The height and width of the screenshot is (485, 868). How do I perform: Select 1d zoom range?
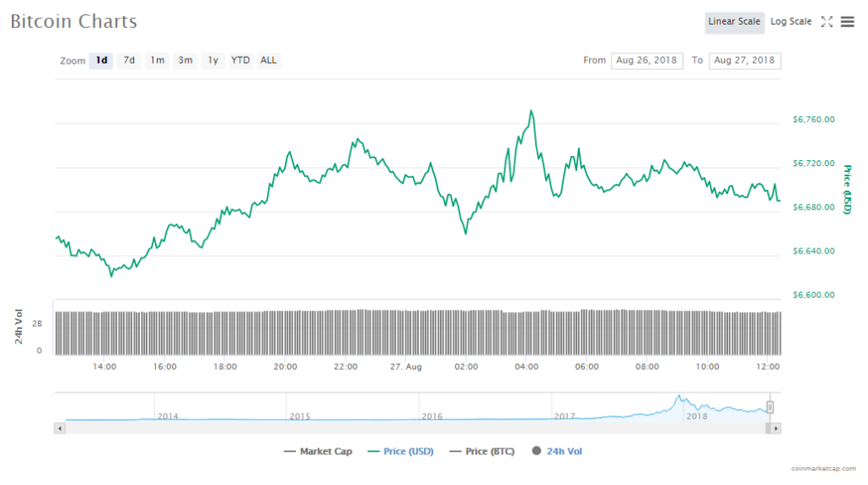101,60
